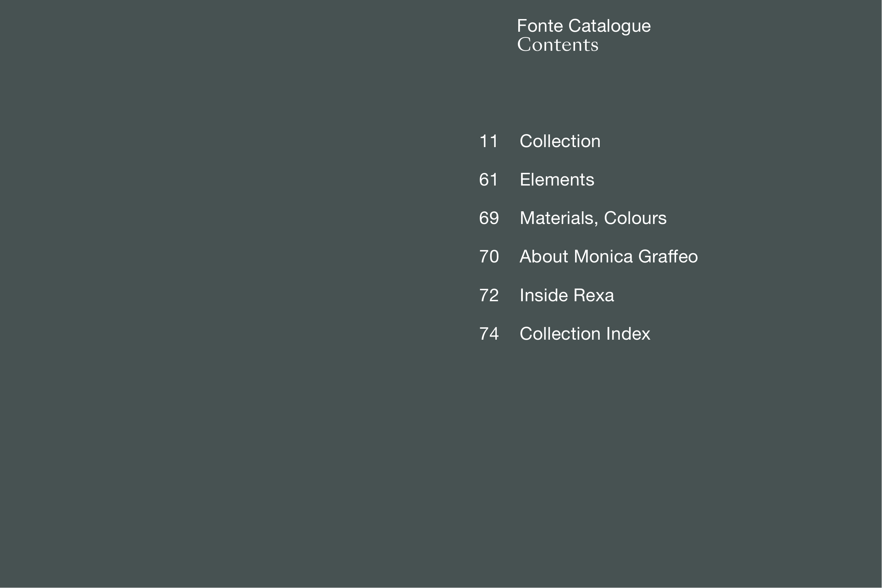Click the serif Contents heading
The image size is (882, 588).
[x=558, y=45]
